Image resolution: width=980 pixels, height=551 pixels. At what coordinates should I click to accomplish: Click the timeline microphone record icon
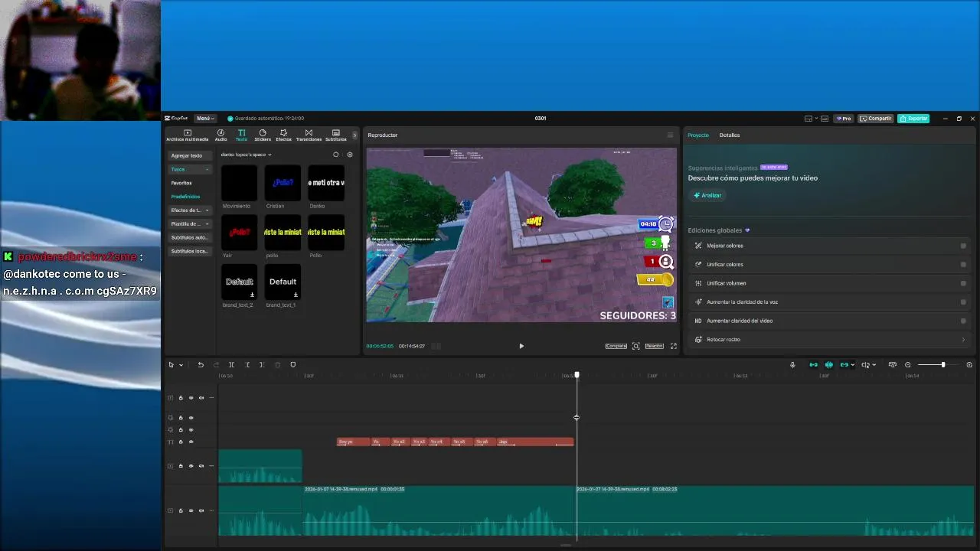tap(792, 365)
